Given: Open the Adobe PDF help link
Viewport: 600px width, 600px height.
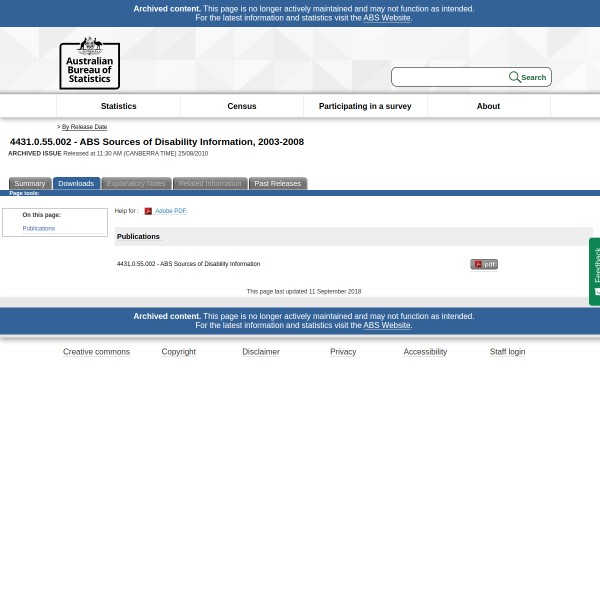Looking at the screenshot, I should 170,211.
